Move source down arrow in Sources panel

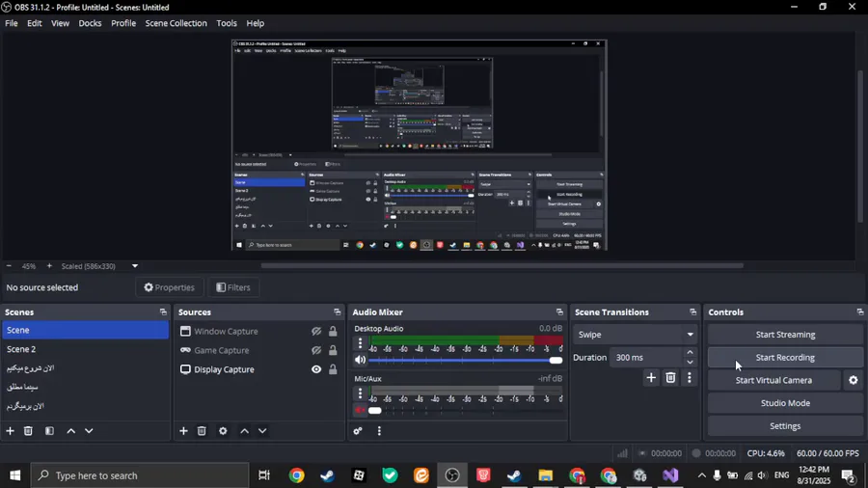tap(262, 430)
